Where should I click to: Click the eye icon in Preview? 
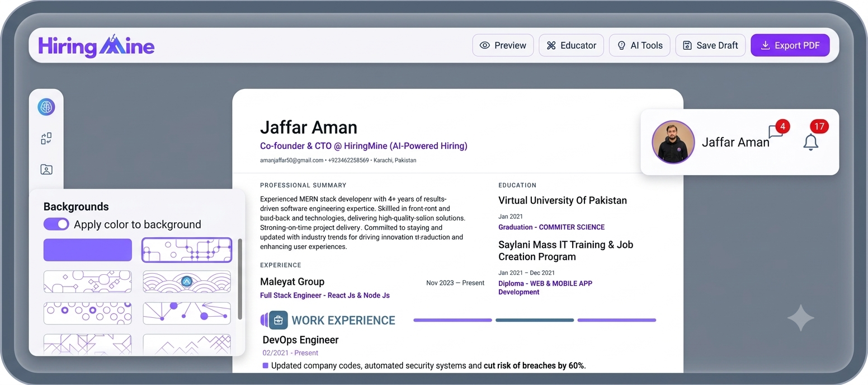[485, 45]
